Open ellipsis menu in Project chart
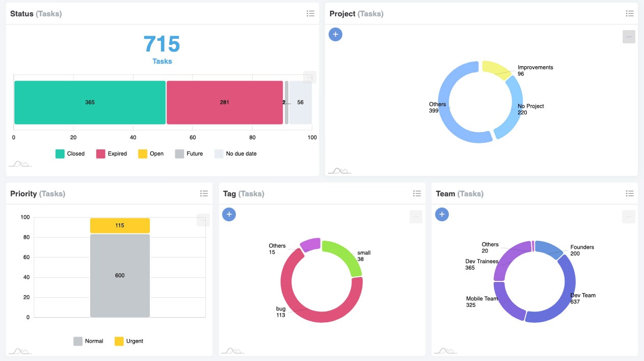The height and width of the screenshot is (361, 644). [629, 37]
